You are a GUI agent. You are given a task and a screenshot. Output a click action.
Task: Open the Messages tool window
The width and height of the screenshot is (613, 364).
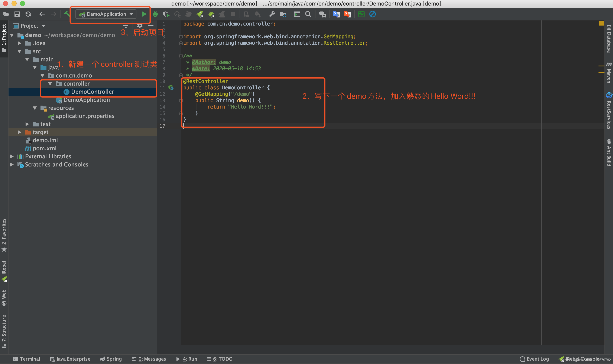click(x=149, y=359)
